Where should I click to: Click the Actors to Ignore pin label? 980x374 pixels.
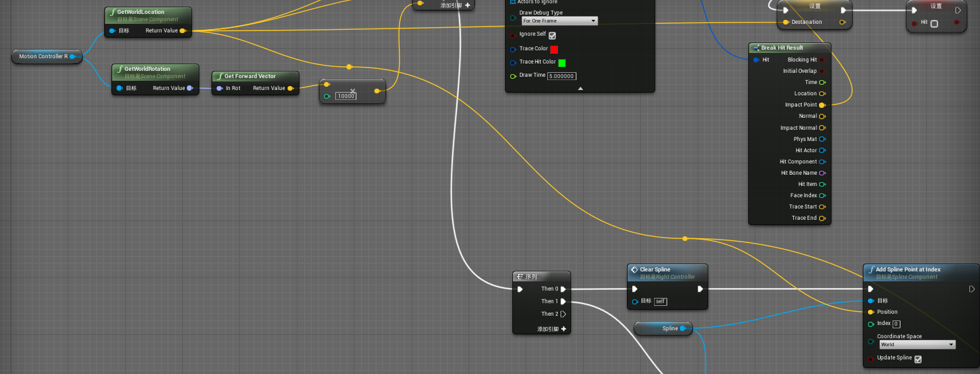[x=537, y=2]
